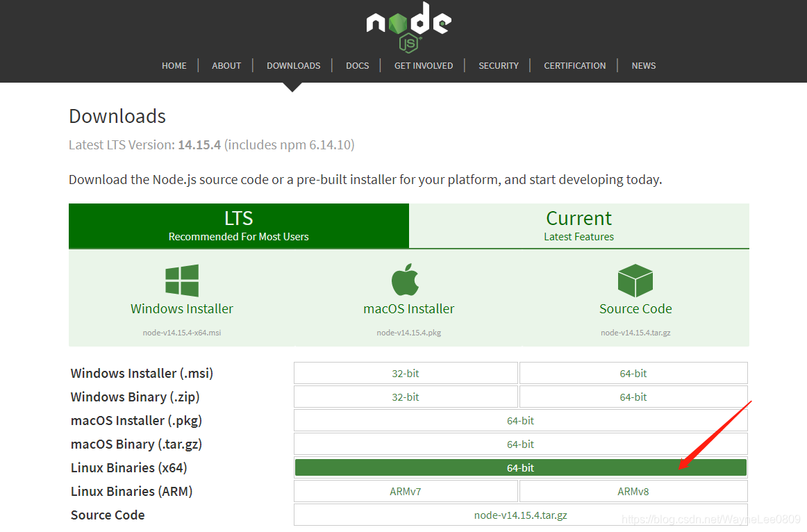The image size is (807, 532).
Task: Click node-v14.15.4.tar.gz in Source Code row
Action: point(520,515)
